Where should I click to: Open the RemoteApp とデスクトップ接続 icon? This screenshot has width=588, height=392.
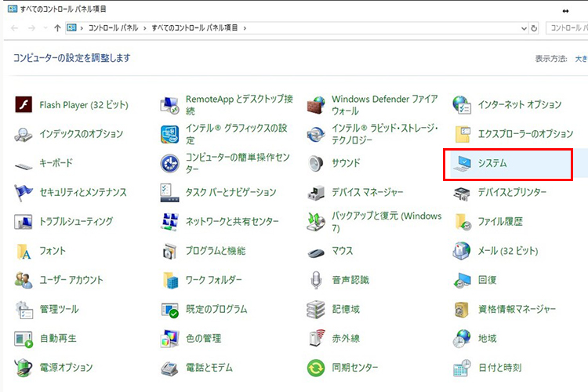pyautogui.click(x=169, y=104)
